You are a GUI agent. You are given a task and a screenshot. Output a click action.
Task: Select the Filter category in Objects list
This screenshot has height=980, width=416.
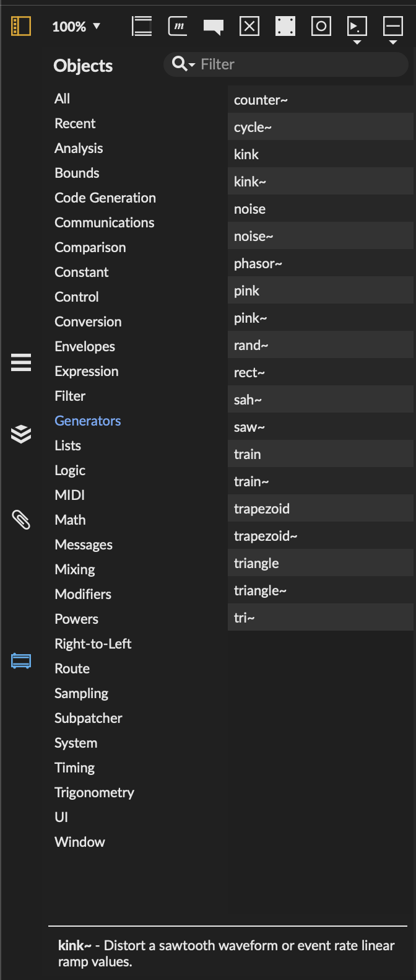coord(70,396)
